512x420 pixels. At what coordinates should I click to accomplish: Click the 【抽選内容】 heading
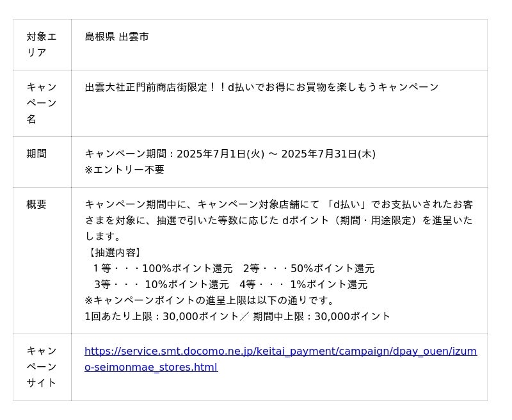114,252
